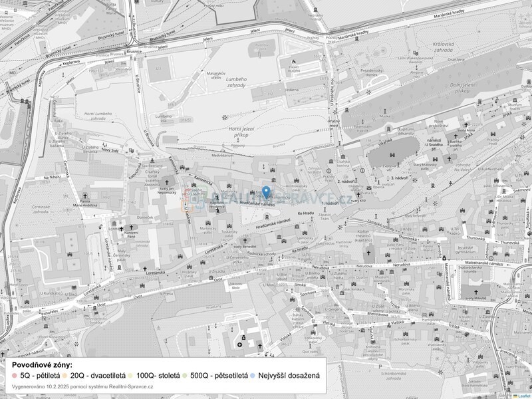Open the Leaflet attribution link

523,396
